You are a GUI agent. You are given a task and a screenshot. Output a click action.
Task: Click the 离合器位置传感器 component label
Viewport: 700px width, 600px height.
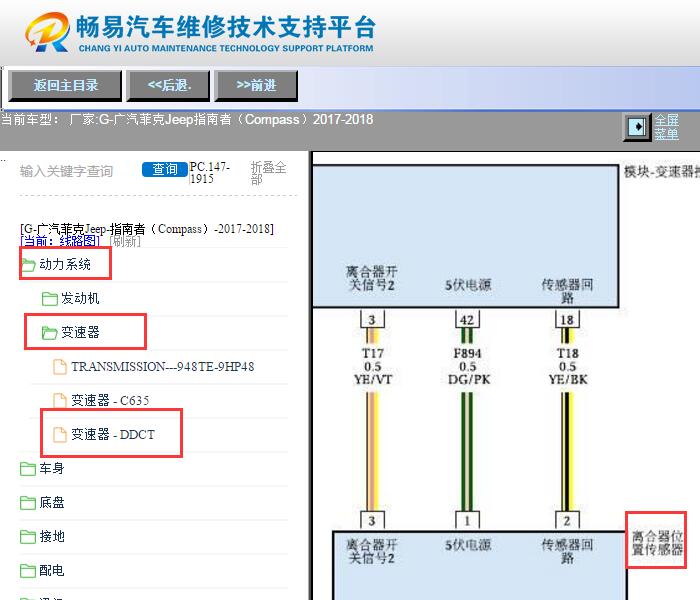(x=657, y=543)
